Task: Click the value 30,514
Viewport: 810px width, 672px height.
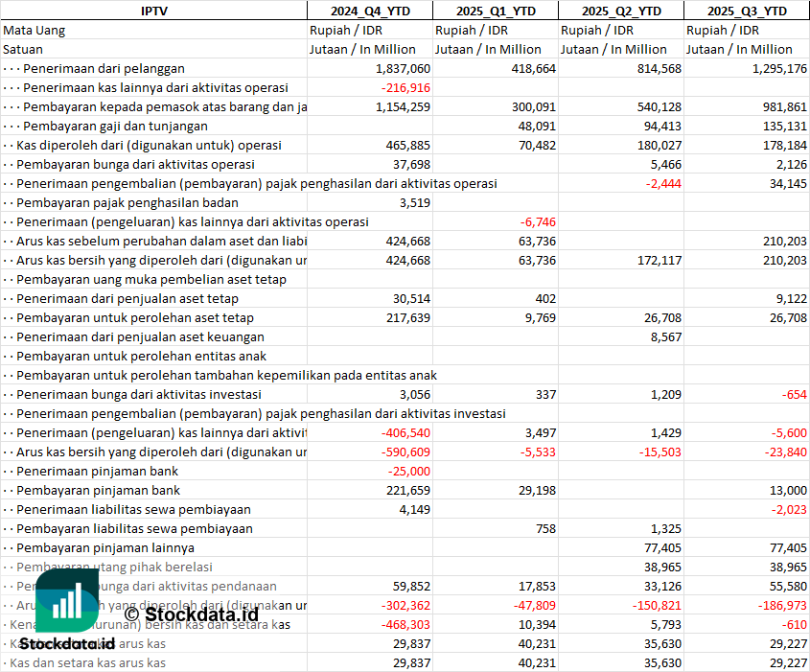Action: [412, 298]
